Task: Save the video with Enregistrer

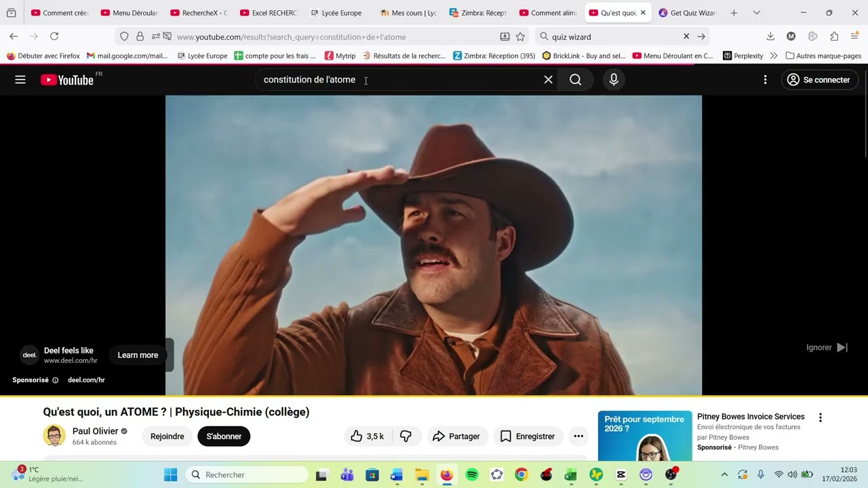Action: point(528,436)
